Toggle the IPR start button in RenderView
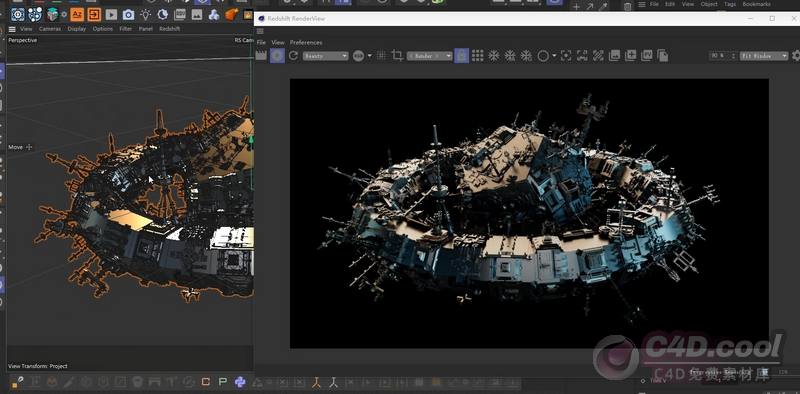 pyautogui.click(x=277, y=56)
